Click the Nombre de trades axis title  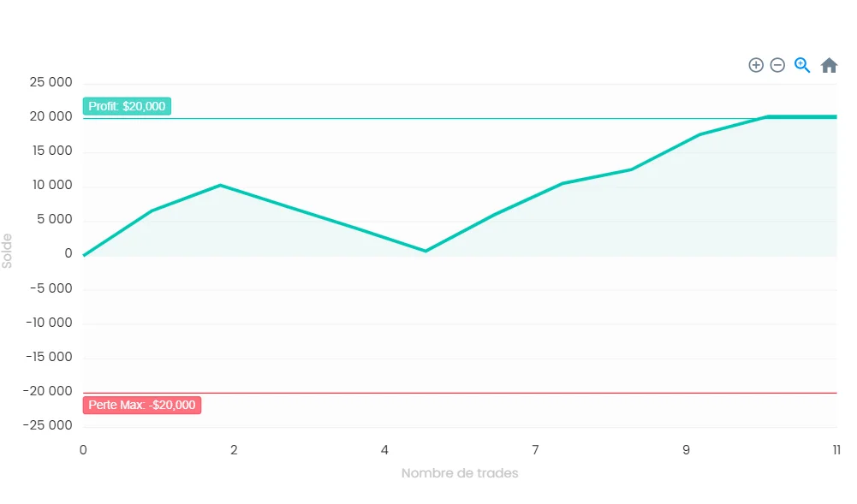point(460,473)
